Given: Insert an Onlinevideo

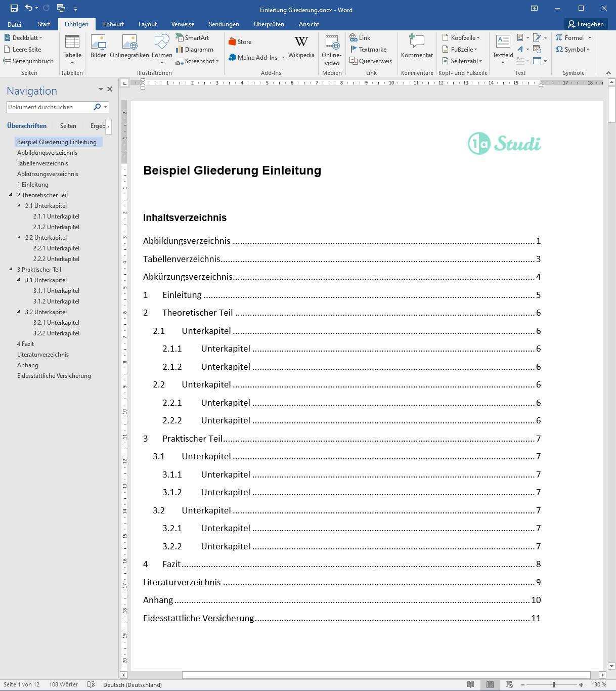Looking at the screenshot, I should pyautogui.click(x=332, y=50).
